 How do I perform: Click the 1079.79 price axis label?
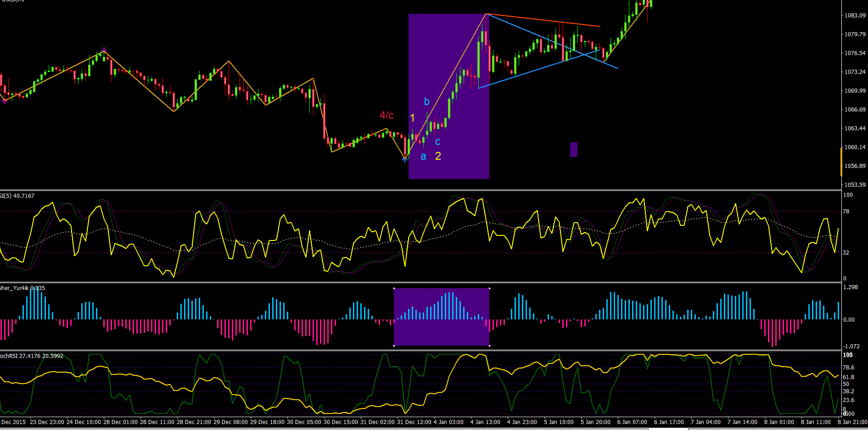click(855, 34)
